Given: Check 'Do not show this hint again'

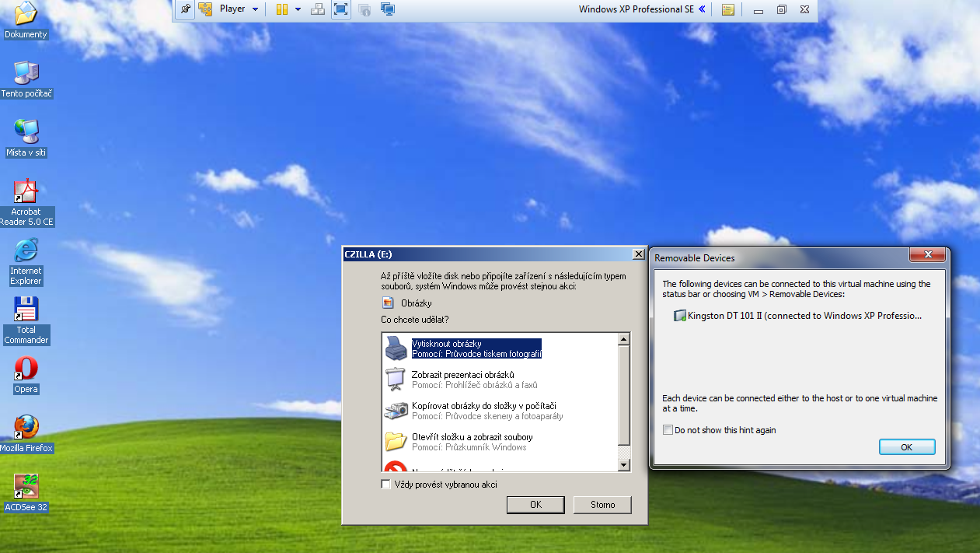Looking at the screenshot, I should point(668,430).
